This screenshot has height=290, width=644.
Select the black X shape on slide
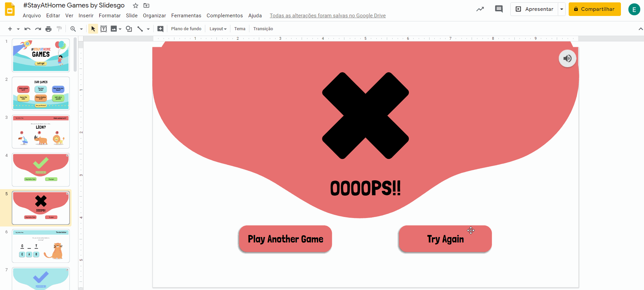(x=365, y=115)
